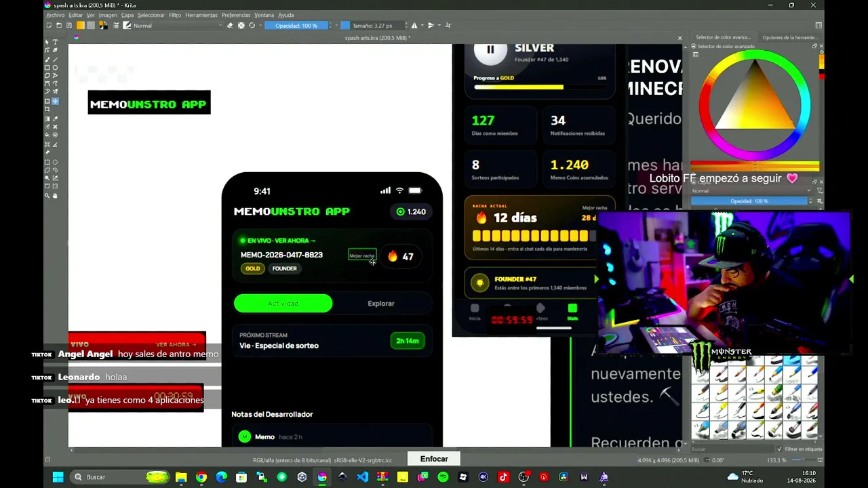Reload the original brush preset
868x488 pixels.
252,26
